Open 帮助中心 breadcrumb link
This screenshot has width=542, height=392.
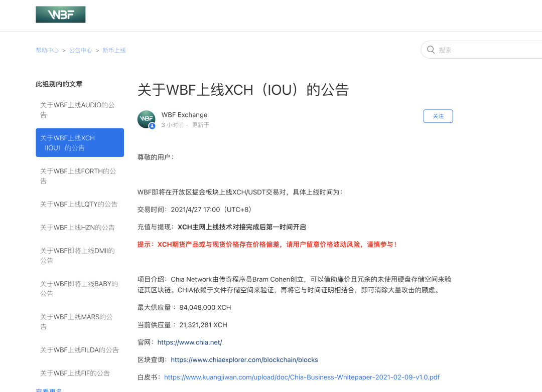click(x=47, y=50)
